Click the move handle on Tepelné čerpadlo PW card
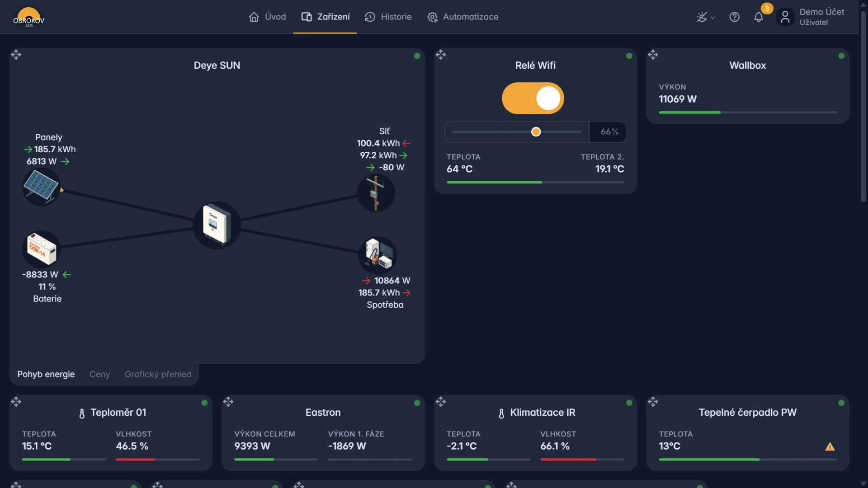This screenshot has height=488, width=868. (x=653, y=402)
